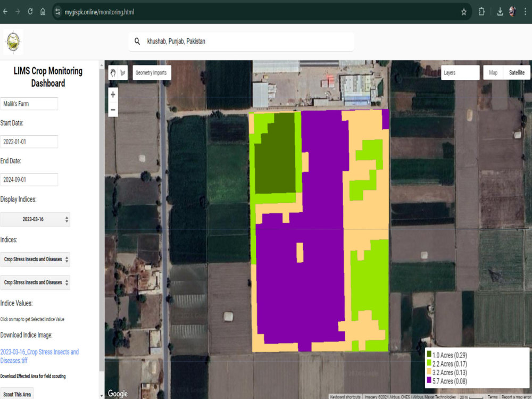Viewport: 532px width, 399px height.
Task: Click the light green 2.2 Acres swatch
Action: pyautogui.click(x=429, y=363)
